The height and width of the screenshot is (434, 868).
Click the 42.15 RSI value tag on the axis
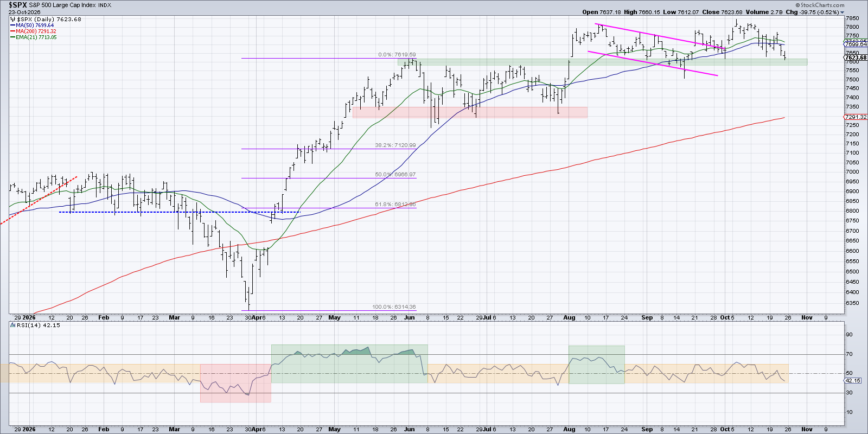[852, 380]
